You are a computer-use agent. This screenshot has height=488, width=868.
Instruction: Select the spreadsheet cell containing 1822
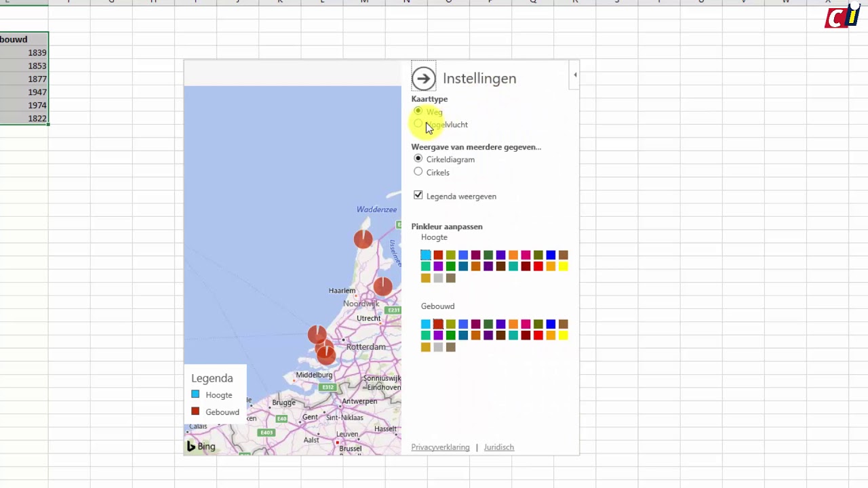click(24, 119)
